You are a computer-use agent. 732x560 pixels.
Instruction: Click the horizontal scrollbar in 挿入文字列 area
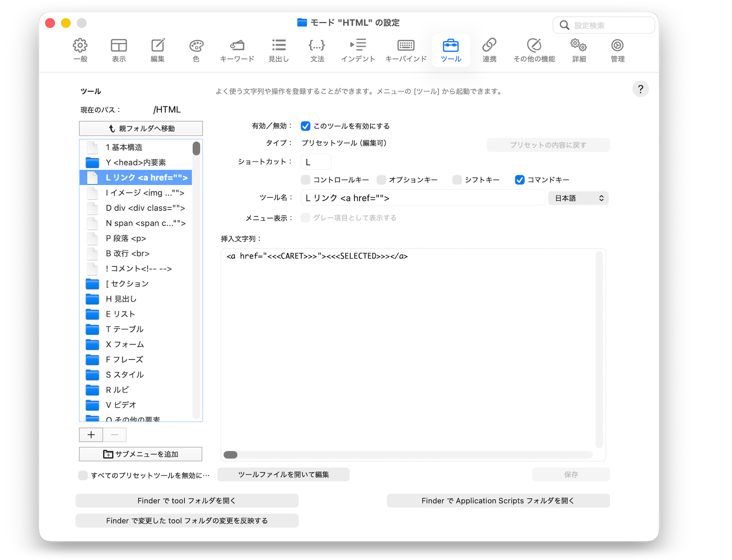(x=231, y=455)
